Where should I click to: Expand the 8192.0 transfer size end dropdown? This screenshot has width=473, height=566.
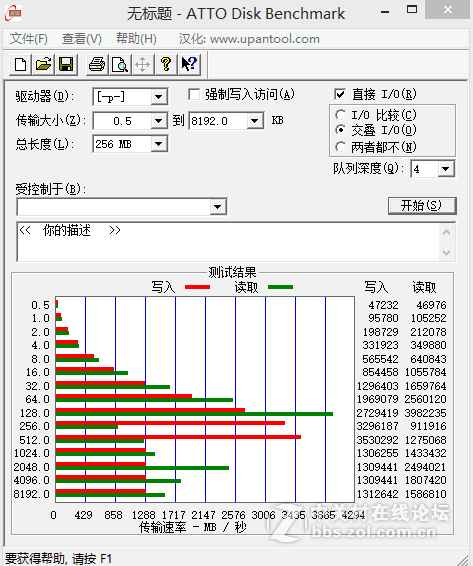[255, 121]
